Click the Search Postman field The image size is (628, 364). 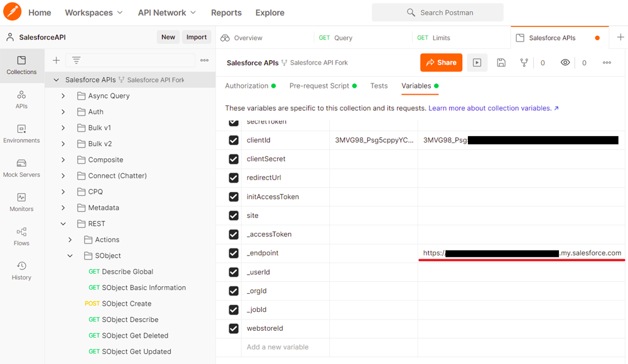pyautogui.click(x=437, y=13)
